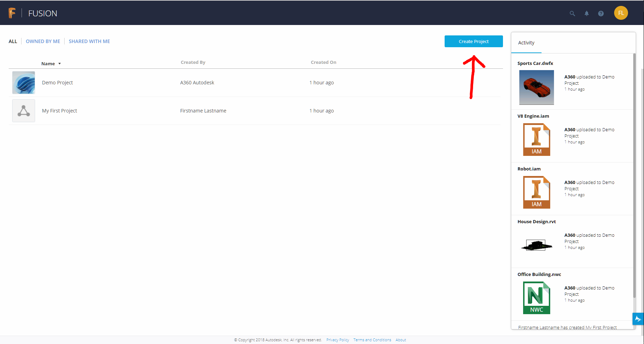Open the Privacy Policy link
Viewport: 644px width, 344px height.
337,340
